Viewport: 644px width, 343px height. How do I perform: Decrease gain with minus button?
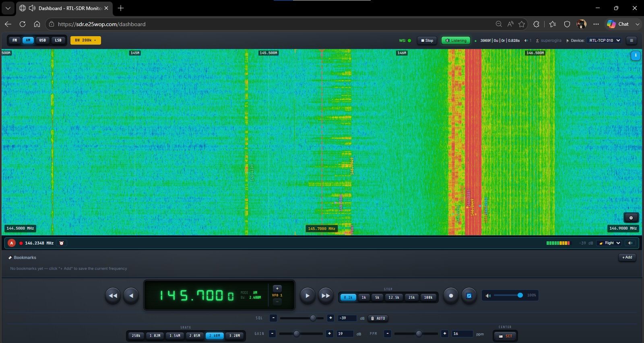coord(272,333)
